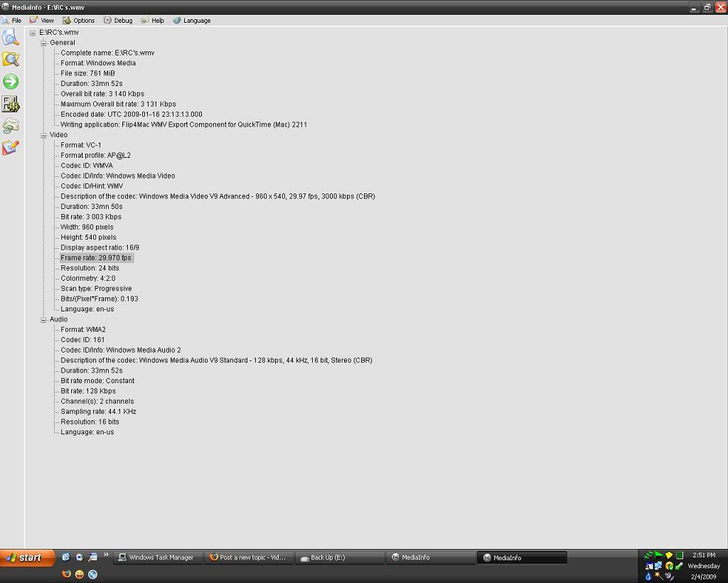The width and height of the screenshot is (728, 583).
Task: Select the 'Bit rate: 128 Kbps' row
Action: click(87, 391)
